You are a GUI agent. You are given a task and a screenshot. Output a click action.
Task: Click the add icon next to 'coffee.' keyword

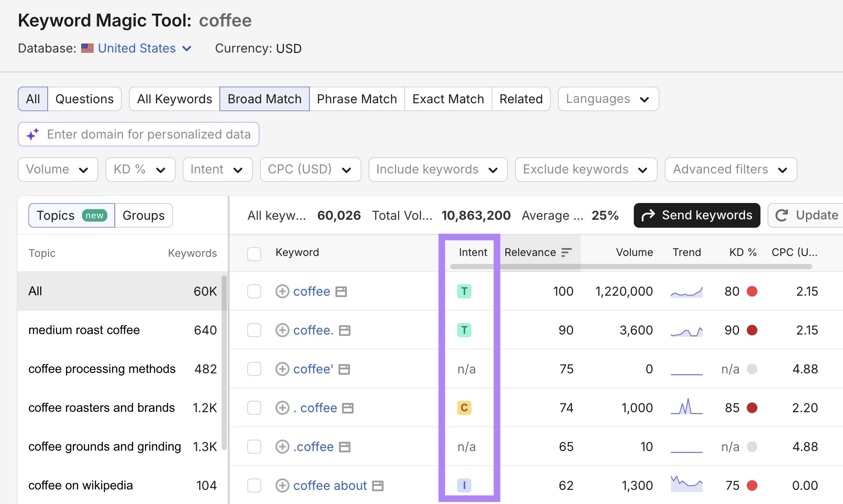click(x=282, y=330)
